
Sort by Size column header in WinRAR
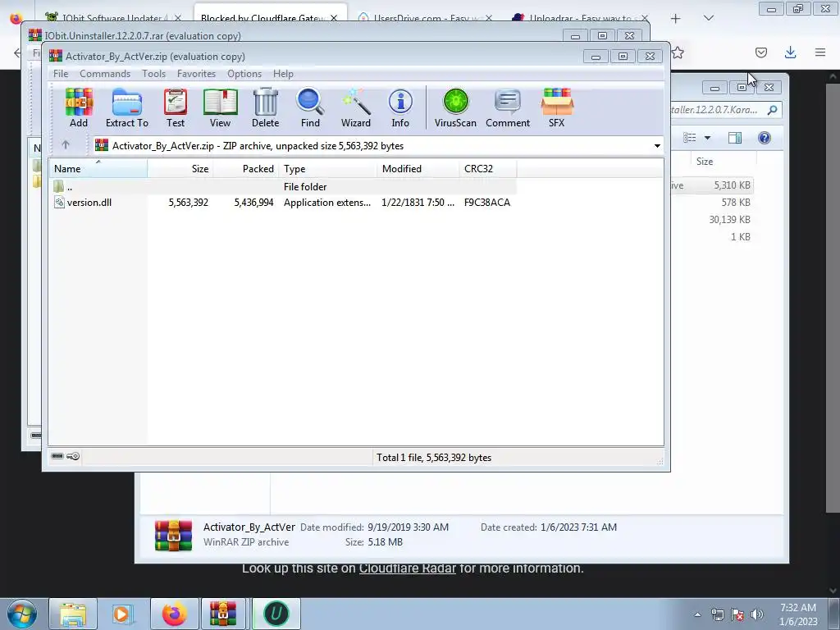pos(180,168)
